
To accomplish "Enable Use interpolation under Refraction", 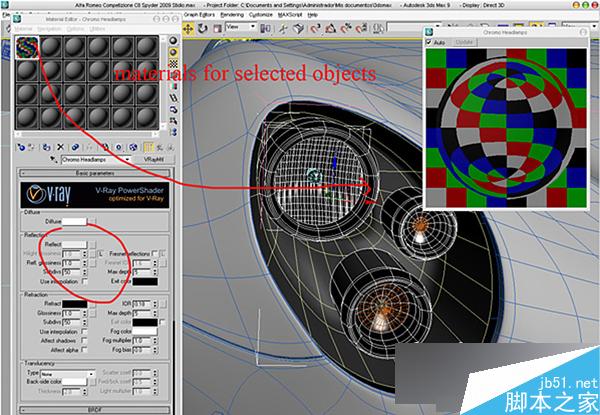I will click(84, 332).
